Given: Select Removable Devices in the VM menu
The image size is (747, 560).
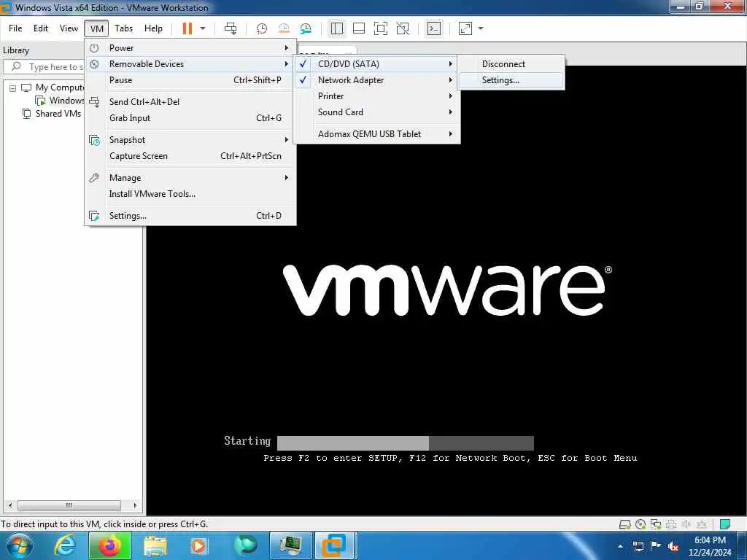Looking at the screenshot, I should (x=190, y=64).
